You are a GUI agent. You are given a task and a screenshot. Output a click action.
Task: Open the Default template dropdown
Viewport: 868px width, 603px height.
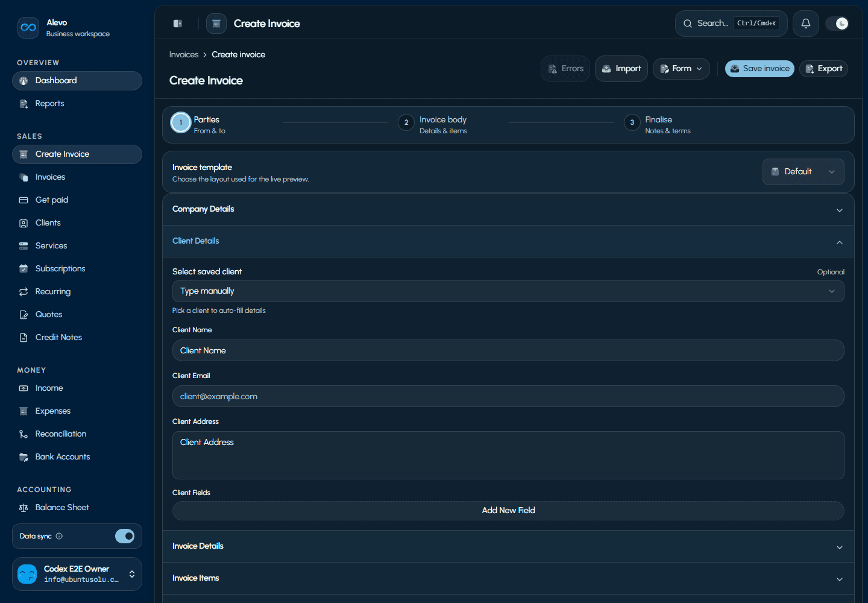[x=804, y=172]
